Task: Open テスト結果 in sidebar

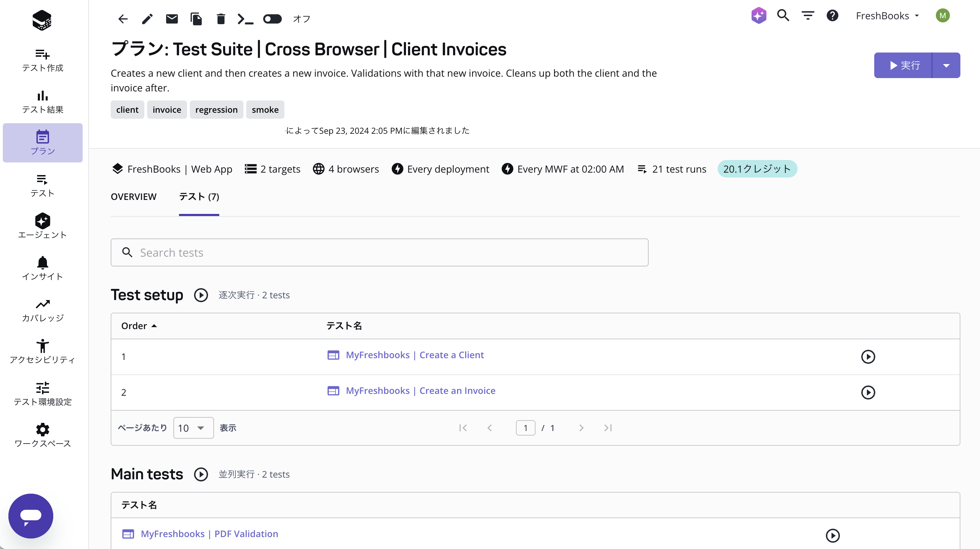Action: pos(43,102)
